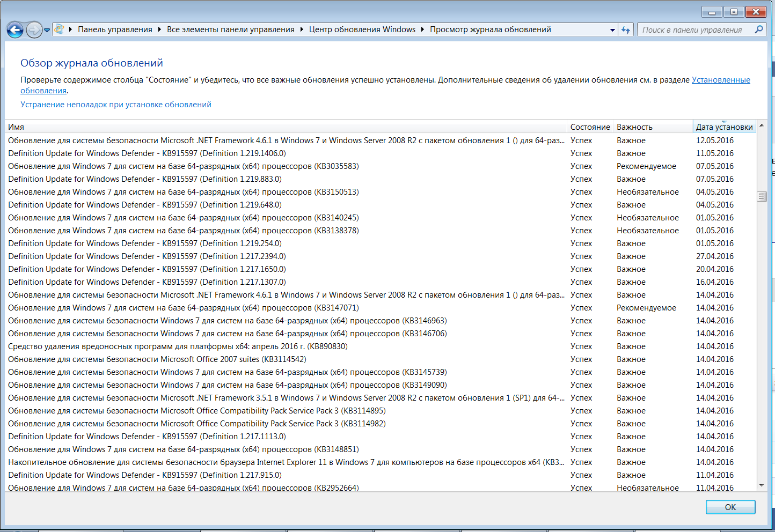
Task: Select the Office 2007 suites KB3114542 row
Action: pos(381,359)
